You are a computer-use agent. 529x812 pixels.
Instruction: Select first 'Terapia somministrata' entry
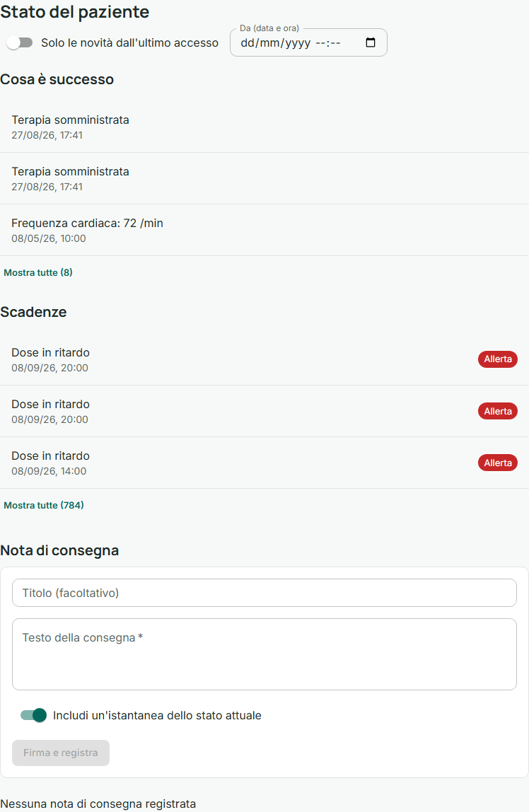264,127
